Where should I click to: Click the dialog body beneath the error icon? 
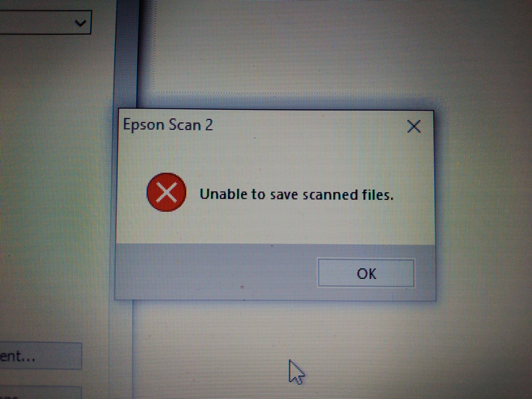click(167, 227)
